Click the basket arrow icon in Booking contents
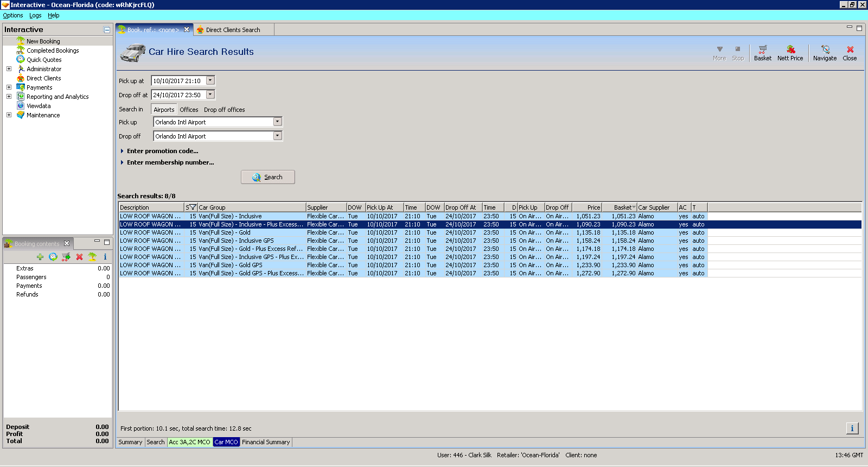This screenshot has height=467, width=868. [x=66, y=257]
